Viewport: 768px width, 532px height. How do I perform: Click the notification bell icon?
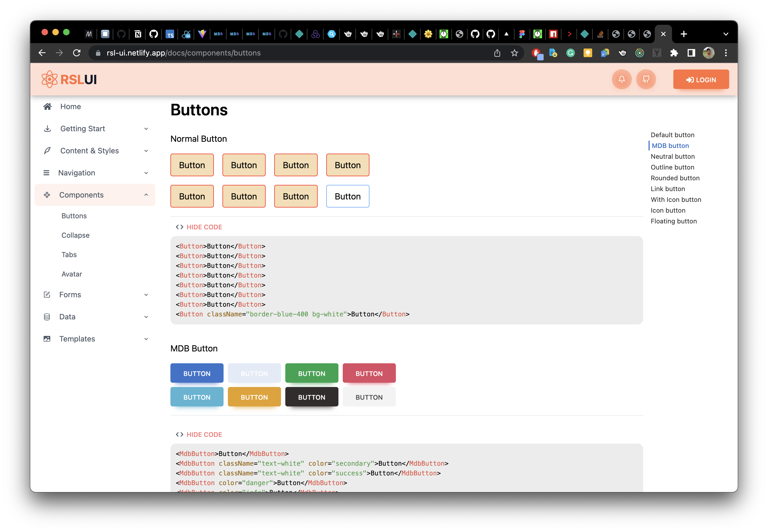click(621, 79)
